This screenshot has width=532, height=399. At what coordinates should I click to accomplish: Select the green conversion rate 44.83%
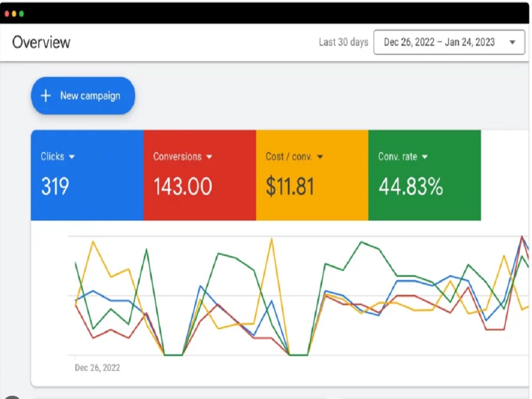tap(411, 187)
